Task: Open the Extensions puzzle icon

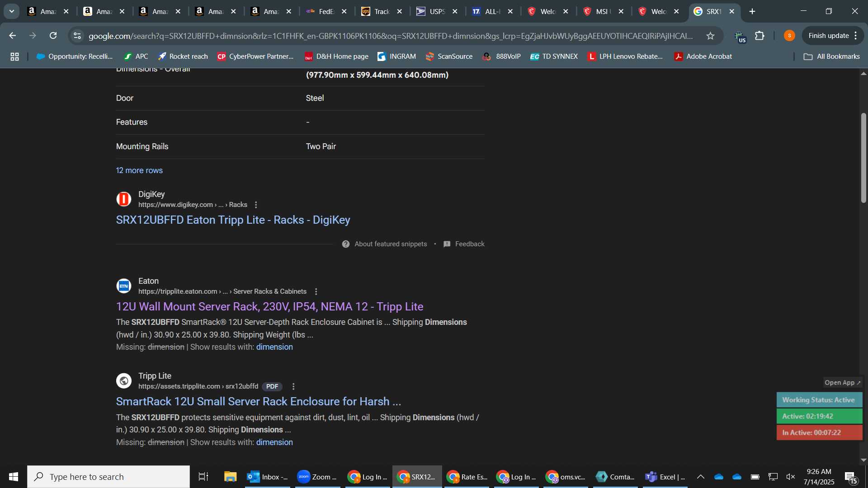Action: (760, 36)
